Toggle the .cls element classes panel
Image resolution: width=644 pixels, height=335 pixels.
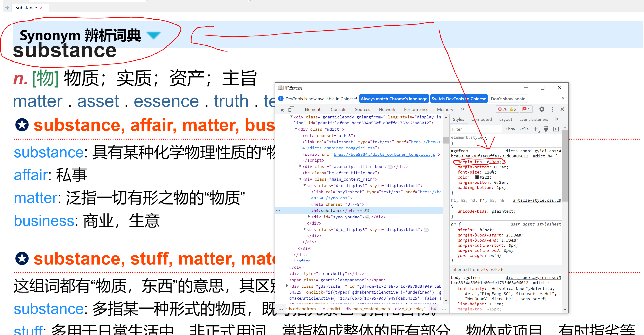pos(524,129)
